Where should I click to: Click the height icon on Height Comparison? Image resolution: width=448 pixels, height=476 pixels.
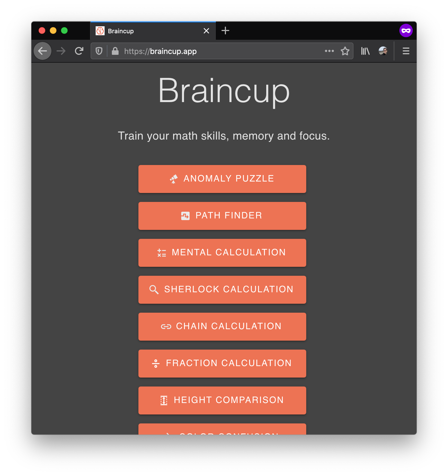pyautogui.click(x=164, y=400)
